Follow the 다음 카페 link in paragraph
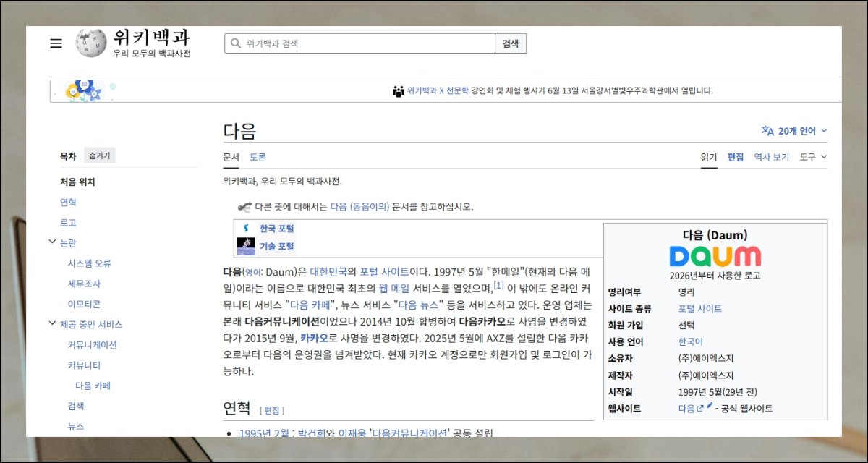868x463 pixels. point(309,305)
